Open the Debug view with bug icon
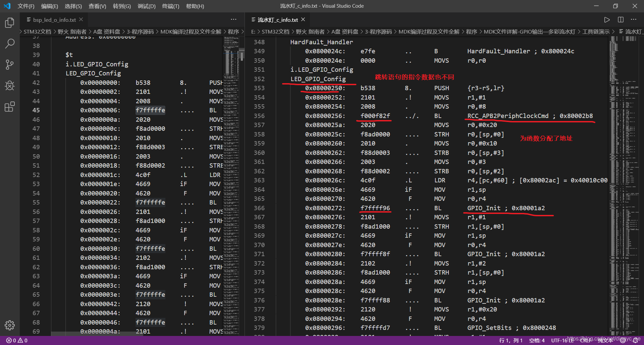Image resolution: width=644 pixels, height=345 pixels. tap(10, 86)
